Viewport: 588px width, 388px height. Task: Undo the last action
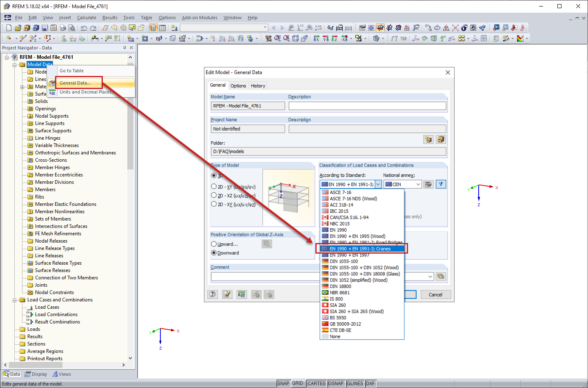pyautogui.click(x=84, y=27)
